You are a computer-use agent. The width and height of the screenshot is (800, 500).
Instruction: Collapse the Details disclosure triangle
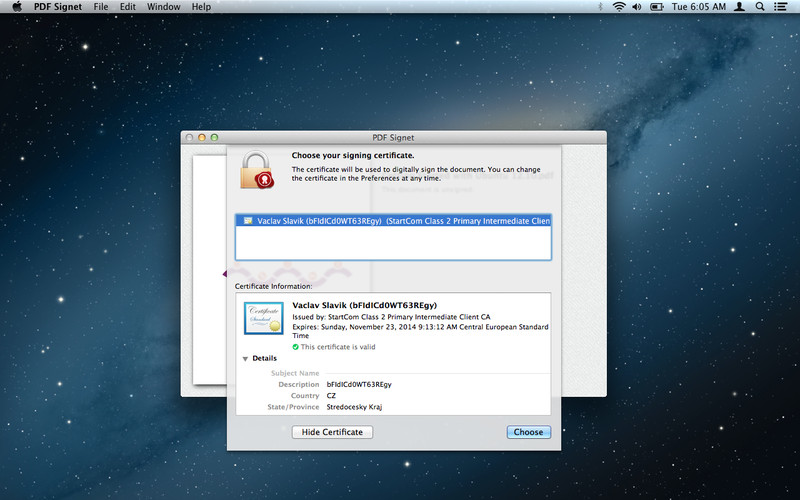tap(245, 359)
